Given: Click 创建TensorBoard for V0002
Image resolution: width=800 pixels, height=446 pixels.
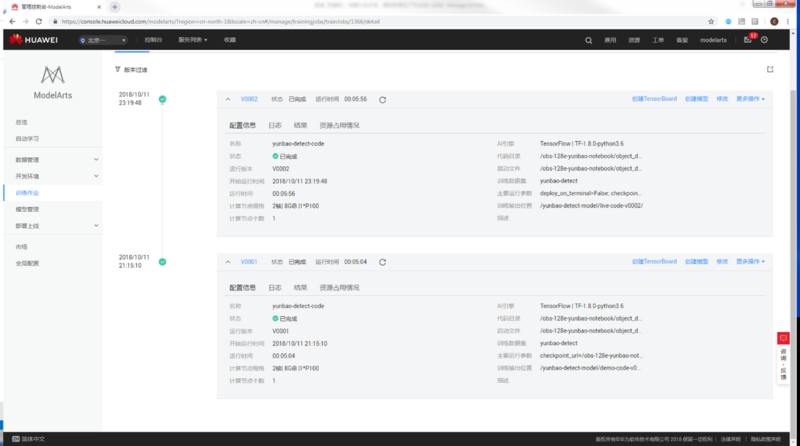Looking at the screenshot, I should point(654,99).
